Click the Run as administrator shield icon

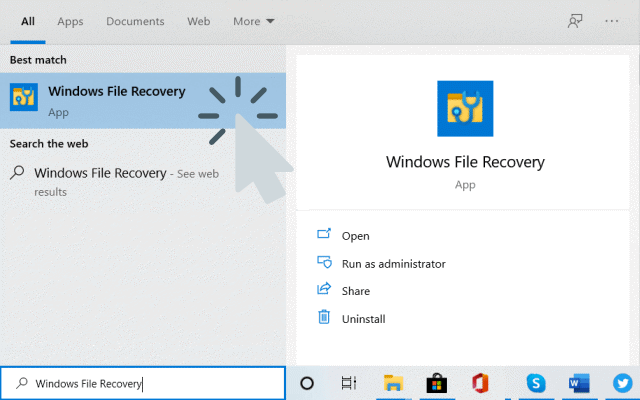click(324, 262)
